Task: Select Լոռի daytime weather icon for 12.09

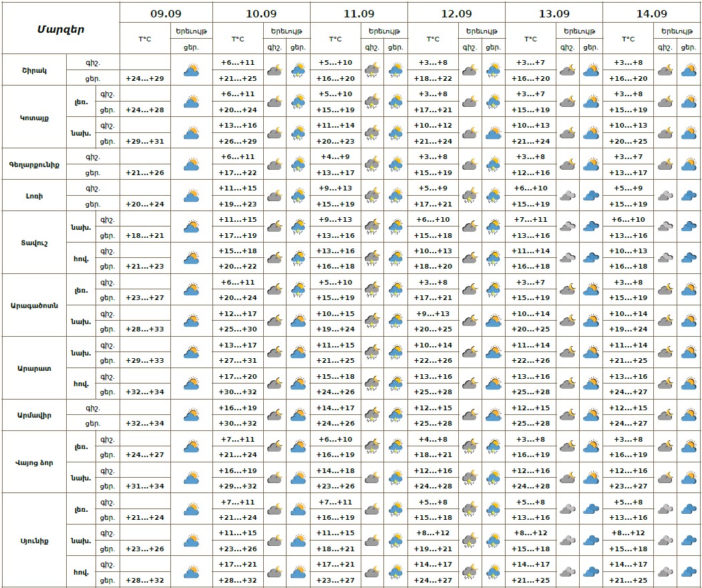Action: click(x=494, y=196)
